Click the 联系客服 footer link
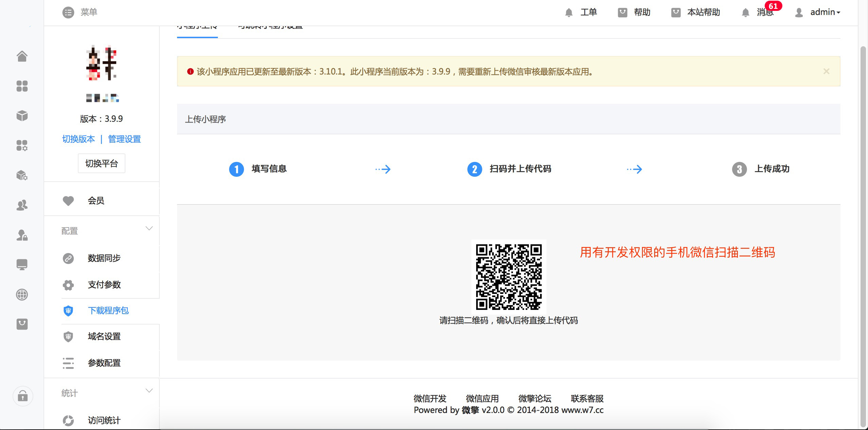 [x=587, y=398]
